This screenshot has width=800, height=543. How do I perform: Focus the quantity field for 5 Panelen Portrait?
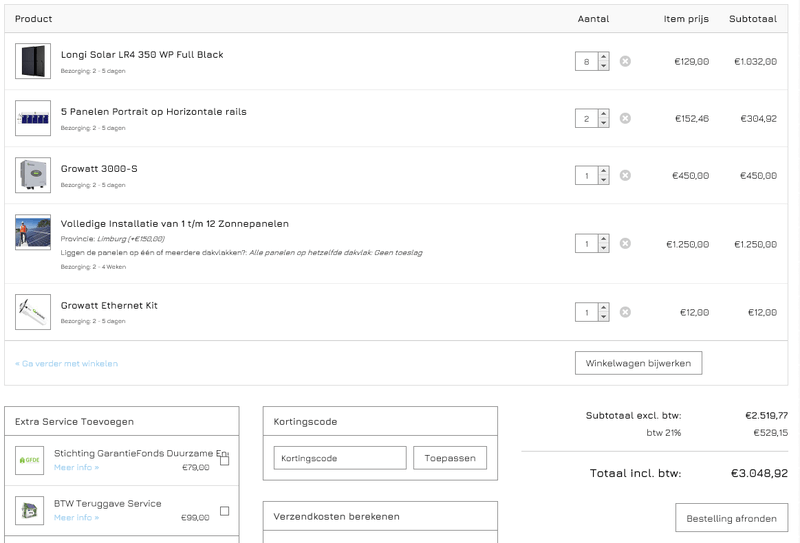point(587,118)
